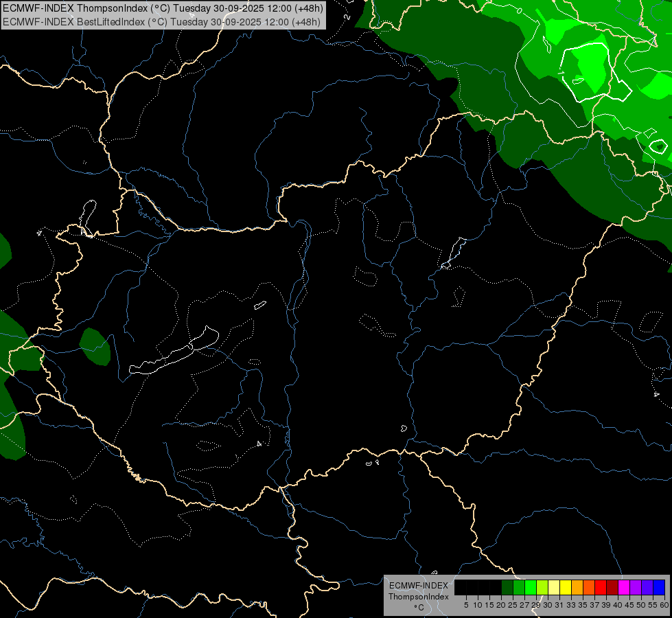Viewport: 672px width, 618px height.
Task: Click the BestLiftedIndex title line at top
Action: pyautogui.click(x=161, y=21)
